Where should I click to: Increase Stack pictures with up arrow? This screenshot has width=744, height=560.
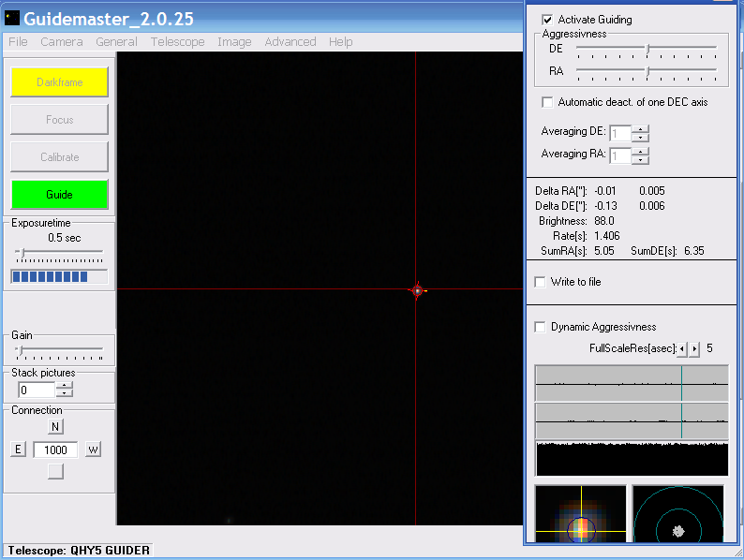coord(64,386)
